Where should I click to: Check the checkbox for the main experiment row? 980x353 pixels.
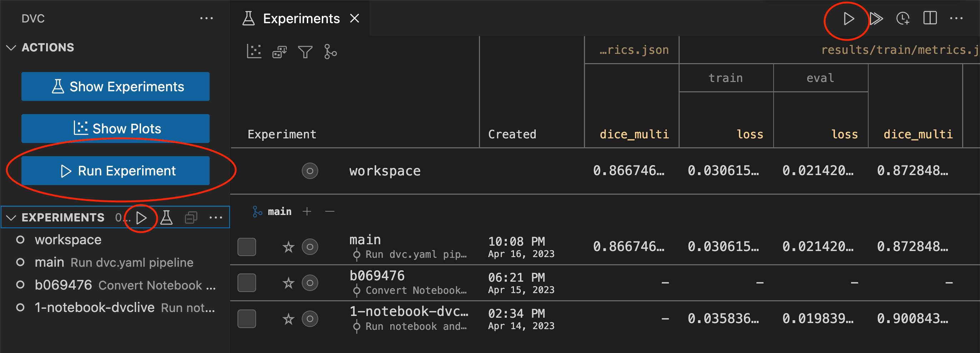pyautogui.click(x=246, y=247)
